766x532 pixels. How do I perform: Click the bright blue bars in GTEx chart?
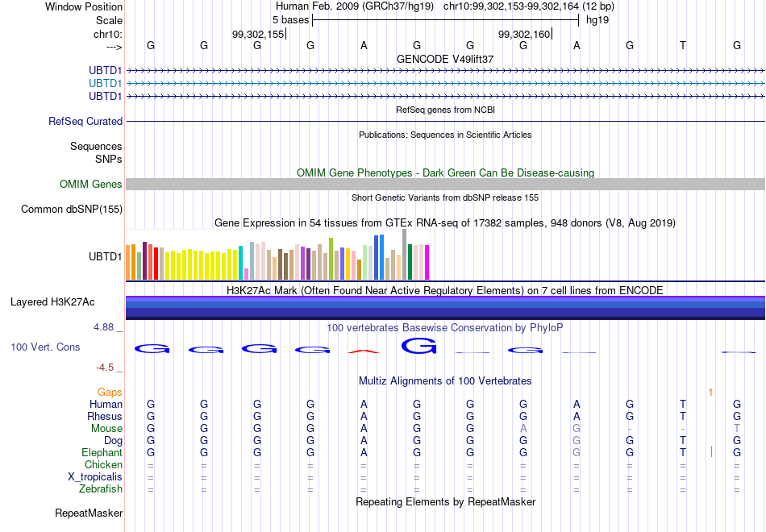click(x=379, y=257)
